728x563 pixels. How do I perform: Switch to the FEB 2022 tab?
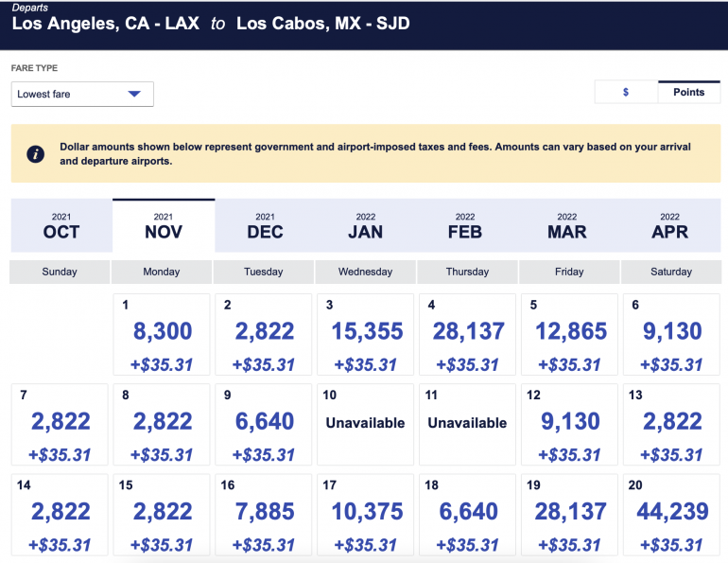465,225
